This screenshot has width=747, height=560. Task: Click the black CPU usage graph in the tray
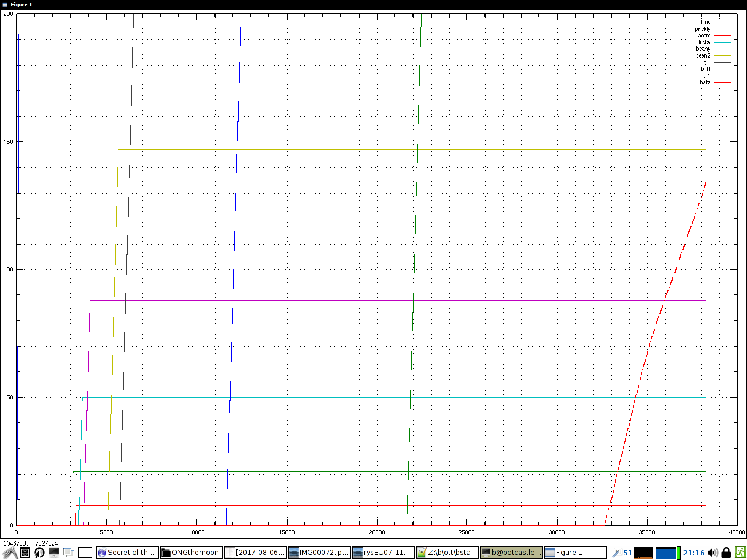(x=643, y=553)
